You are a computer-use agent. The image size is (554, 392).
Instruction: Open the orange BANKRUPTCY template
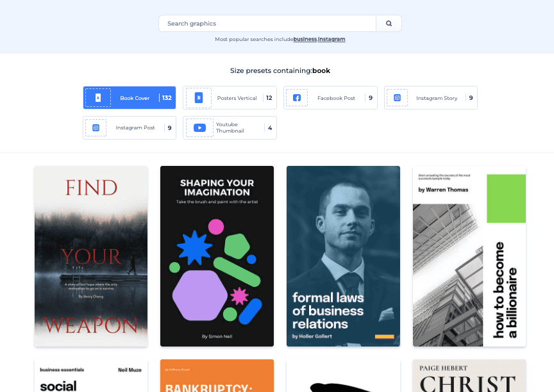coord(217,378)
